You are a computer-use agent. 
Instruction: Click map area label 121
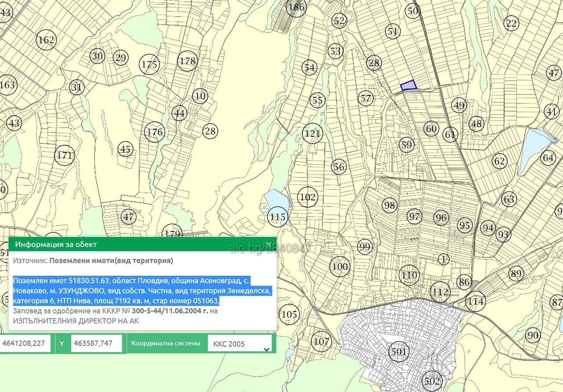pos(312,133)
